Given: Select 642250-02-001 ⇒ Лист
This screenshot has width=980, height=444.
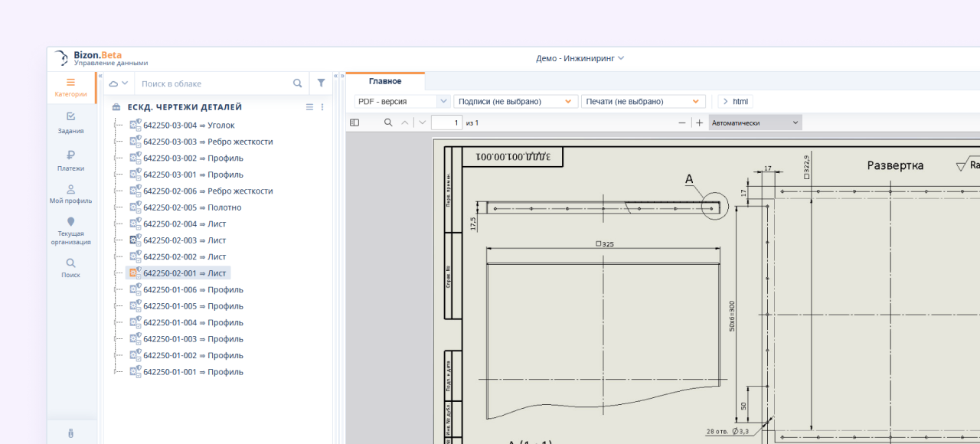Looking at the screenshot, I should tap(185, 273).
